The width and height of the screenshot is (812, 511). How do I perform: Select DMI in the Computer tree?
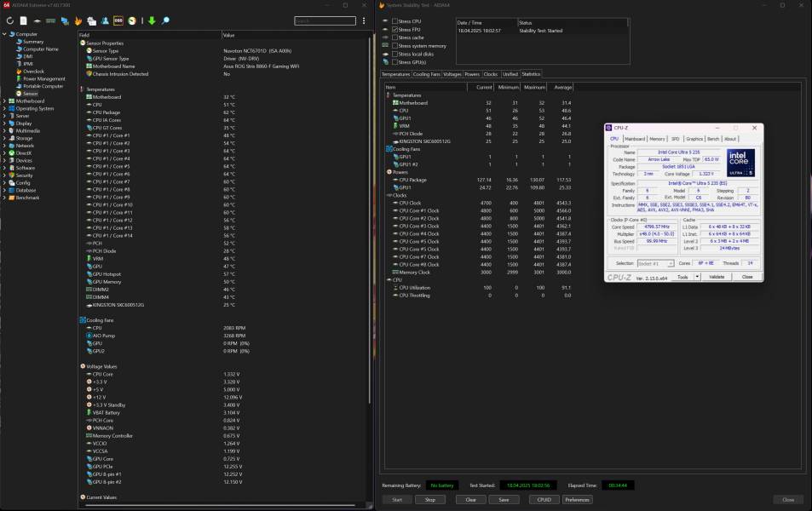coord(28,56)
